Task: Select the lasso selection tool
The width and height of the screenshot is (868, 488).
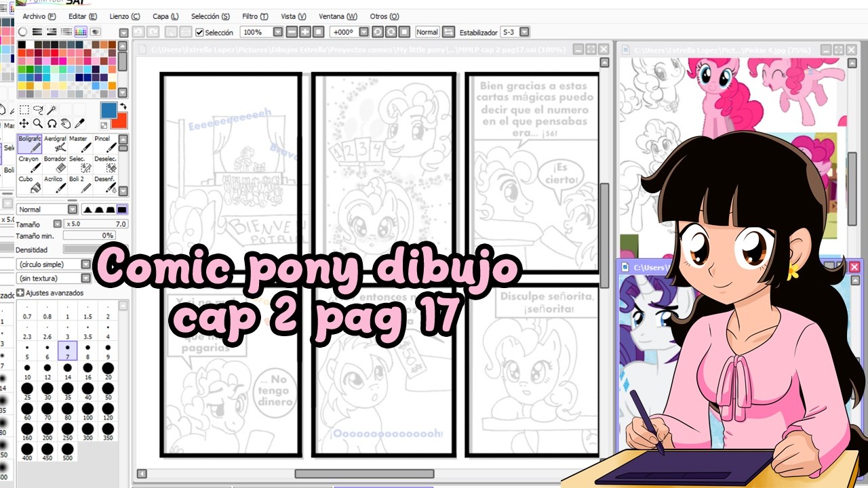Action: tap(38, 110)
